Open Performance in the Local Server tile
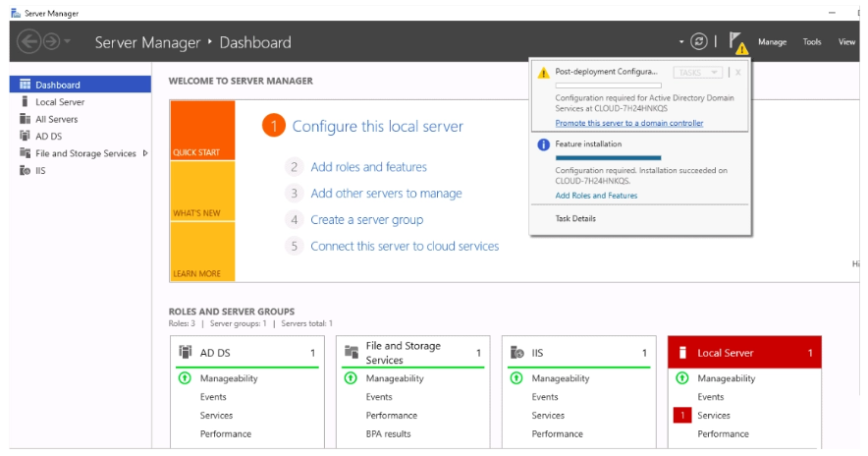The width and height of the screenshot is (868, 456). [x=723, y=433]
